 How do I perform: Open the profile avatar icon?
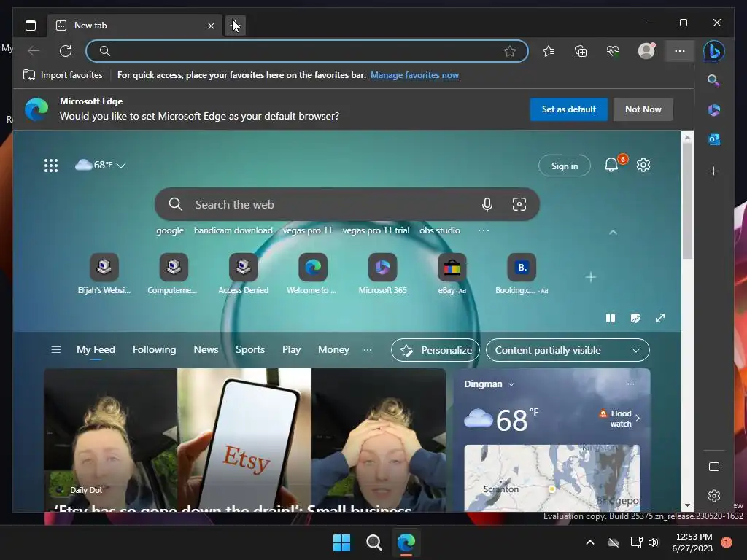coord(646,50)
